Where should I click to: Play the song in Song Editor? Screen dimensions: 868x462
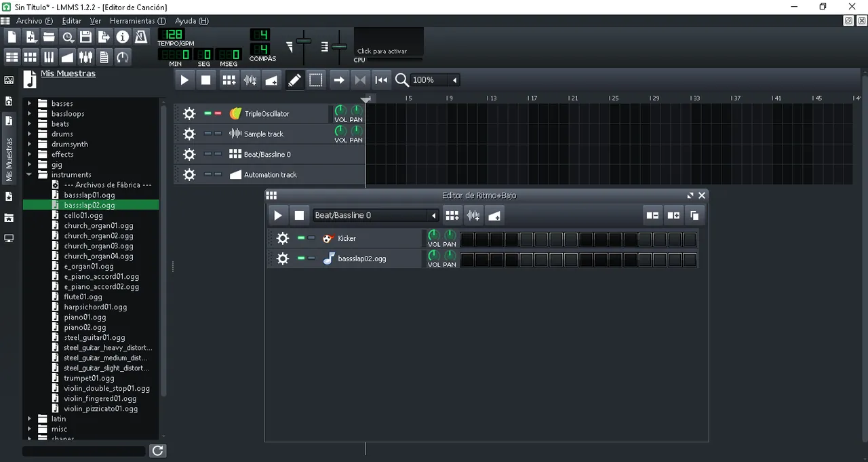tap(184, 80)
